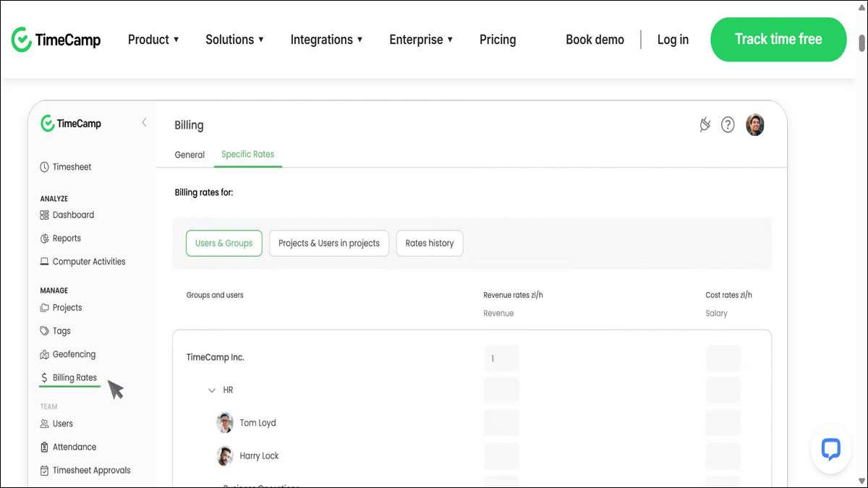Click the TimeCamp Inc. cost rate field

[723, 359]
